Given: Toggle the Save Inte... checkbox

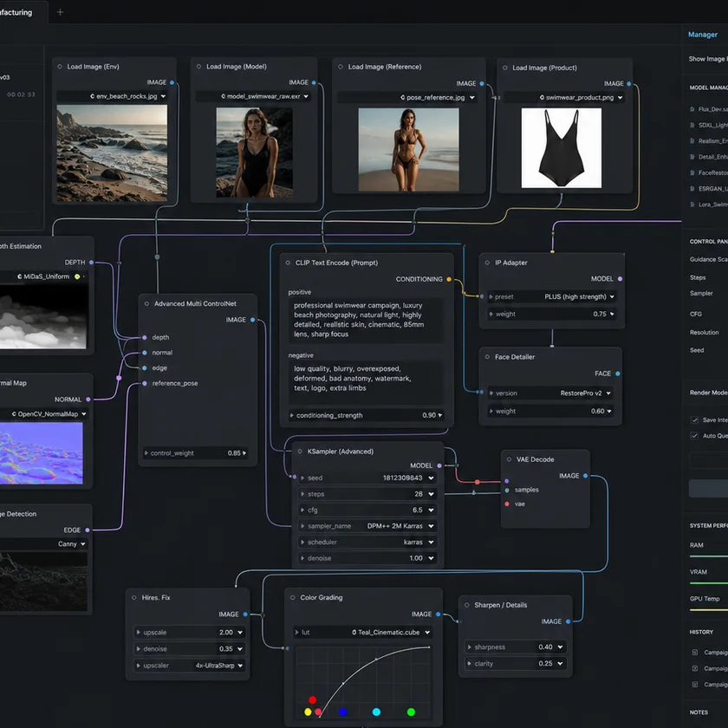Looking at the screenshot, I should (694, 419).
